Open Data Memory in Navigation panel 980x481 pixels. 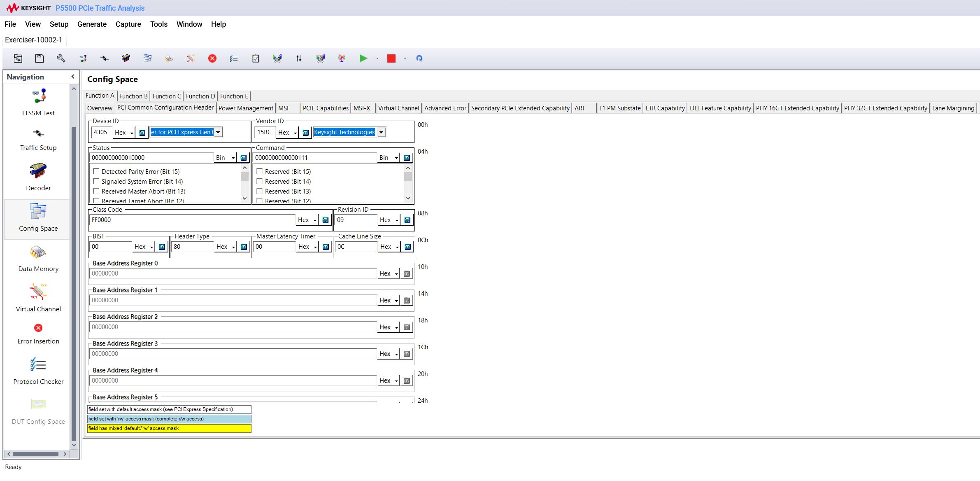[38, 259]
